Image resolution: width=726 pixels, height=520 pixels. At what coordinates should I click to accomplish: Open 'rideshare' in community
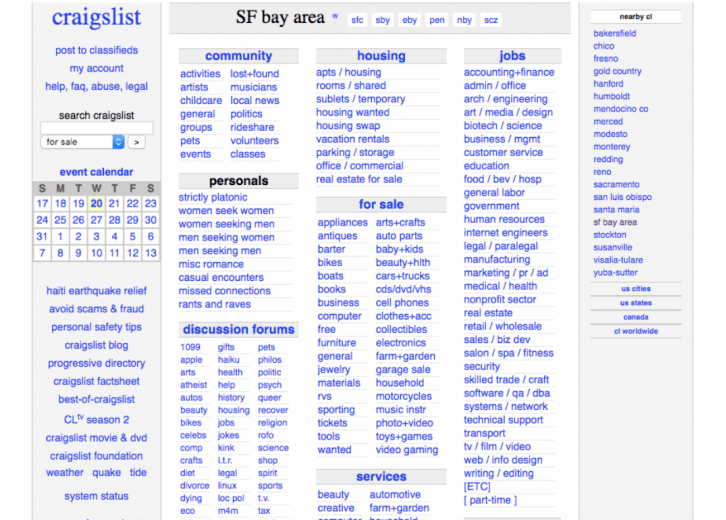coord(252,127)
